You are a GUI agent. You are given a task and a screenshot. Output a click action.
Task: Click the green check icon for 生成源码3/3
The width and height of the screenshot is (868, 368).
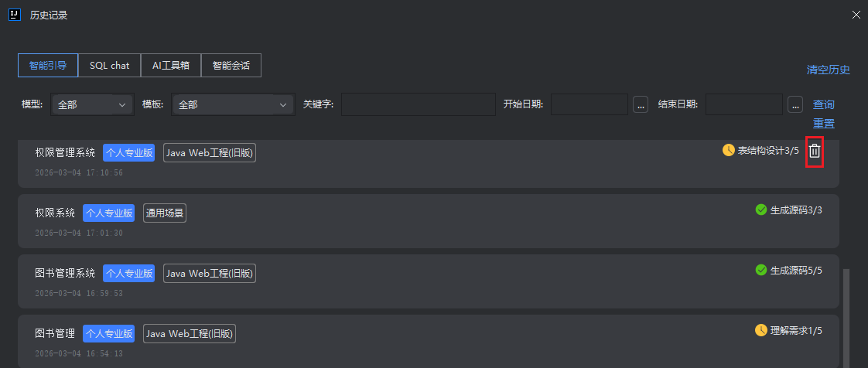tap(760, 210)
